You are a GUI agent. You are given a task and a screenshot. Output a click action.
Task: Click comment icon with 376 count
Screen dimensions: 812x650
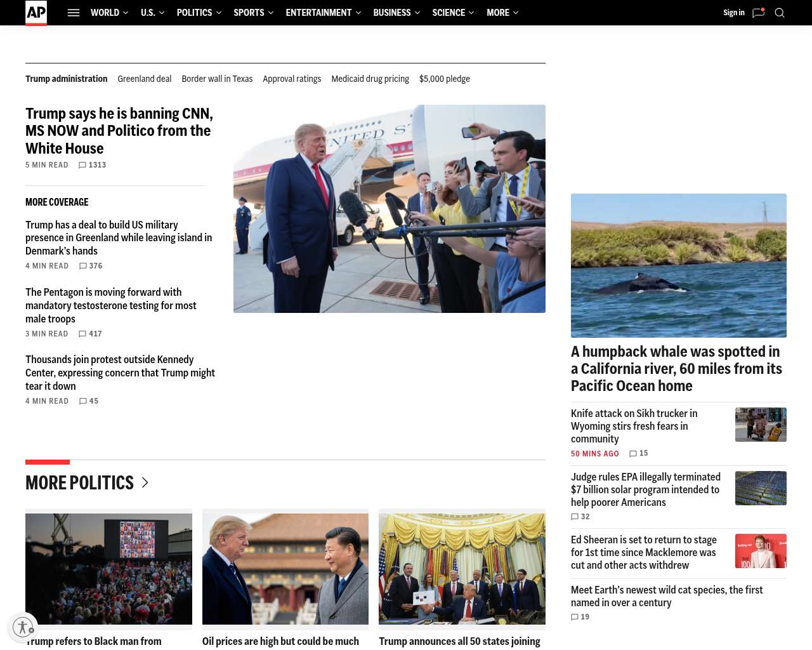(x=82, y=266)
